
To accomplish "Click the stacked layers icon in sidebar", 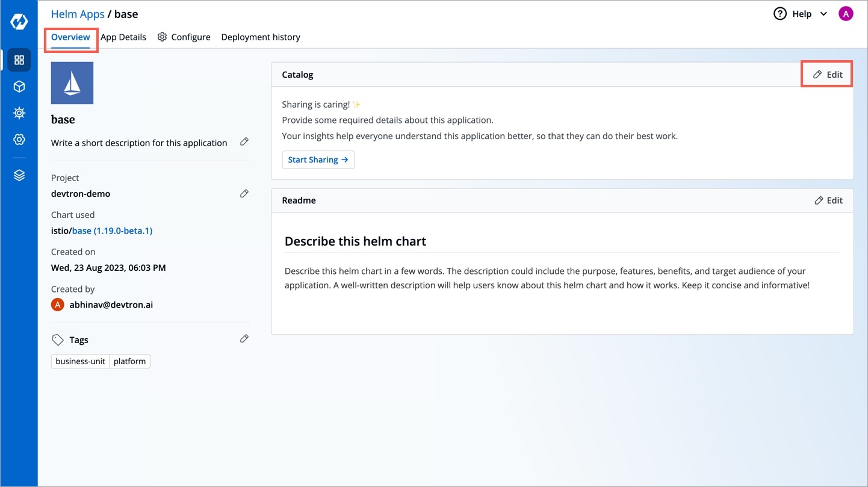I will pos(19,175).
